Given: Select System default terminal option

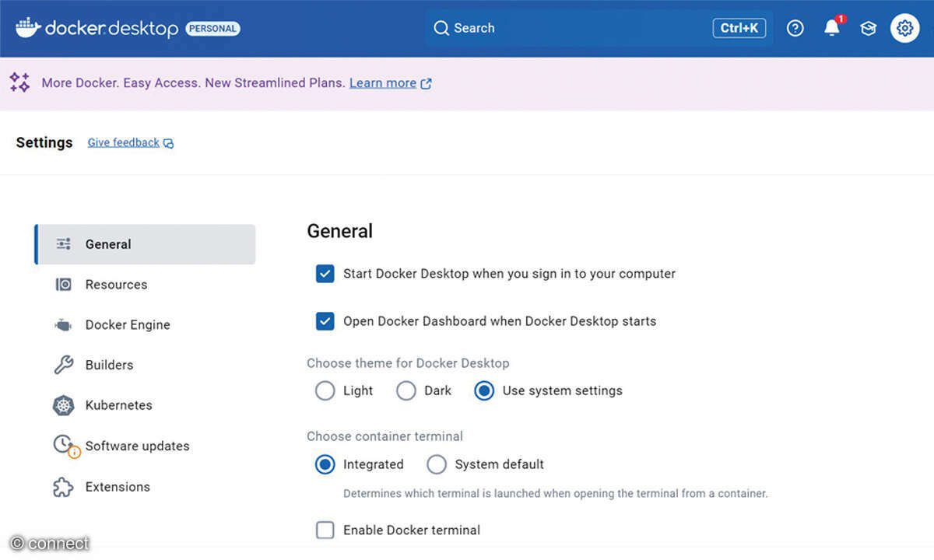Looking at the screenshot, I should click(437, 464).
